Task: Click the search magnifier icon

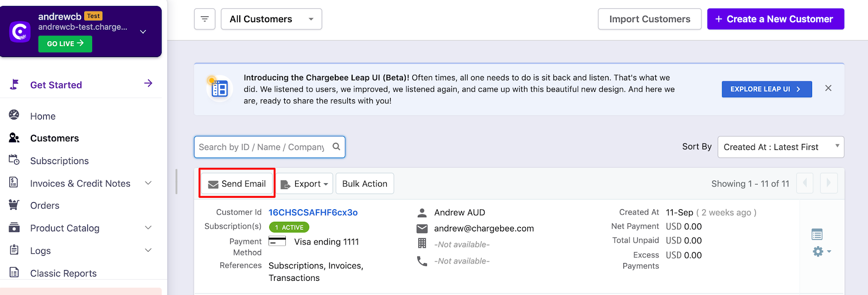Action: pos(336,147)
